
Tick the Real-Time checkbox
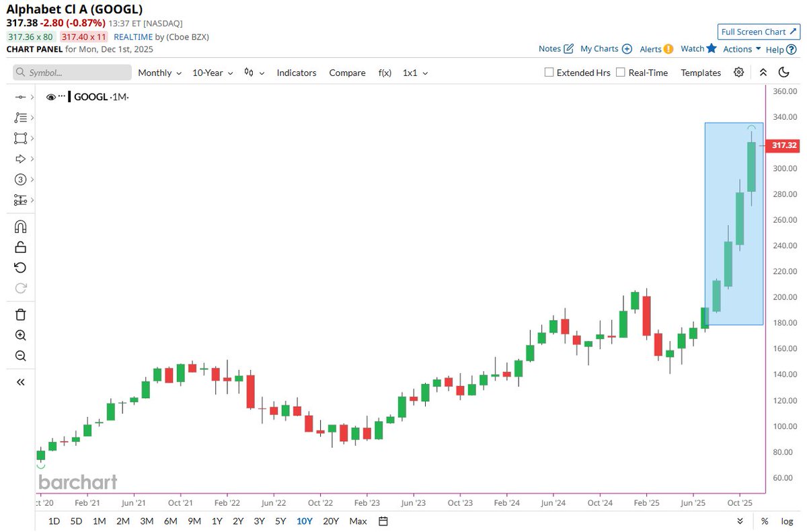[620, 73]
